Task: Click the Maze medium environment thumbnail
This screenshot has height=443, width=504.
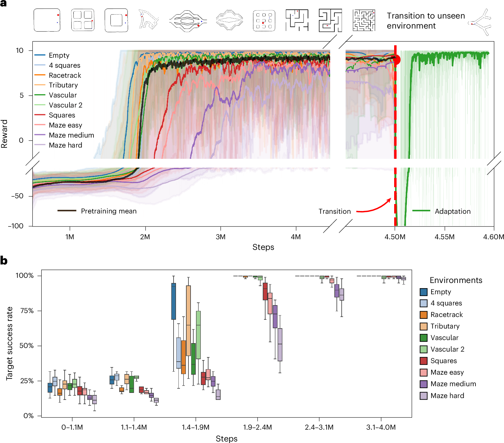Action: tap(330, 21)
